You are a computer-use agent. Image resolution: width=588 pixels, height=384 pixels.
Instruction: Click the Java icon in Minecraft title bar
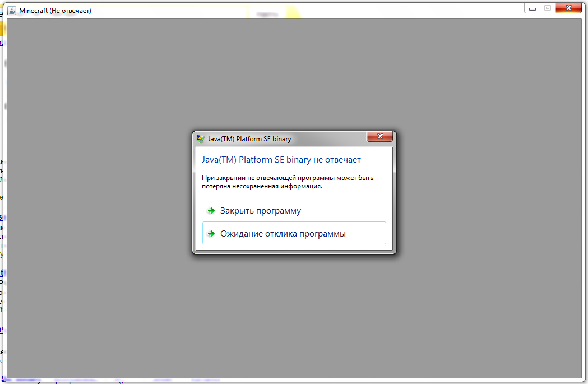[12, 11]
